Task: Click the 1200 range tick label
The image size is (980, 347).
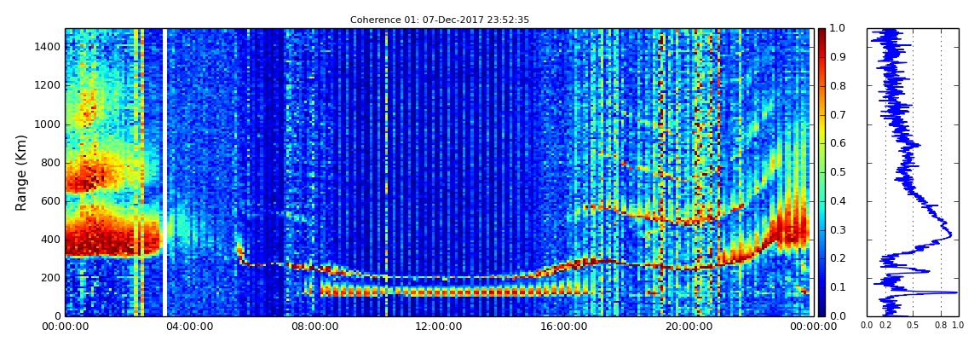Action: (x=48, y=85)
